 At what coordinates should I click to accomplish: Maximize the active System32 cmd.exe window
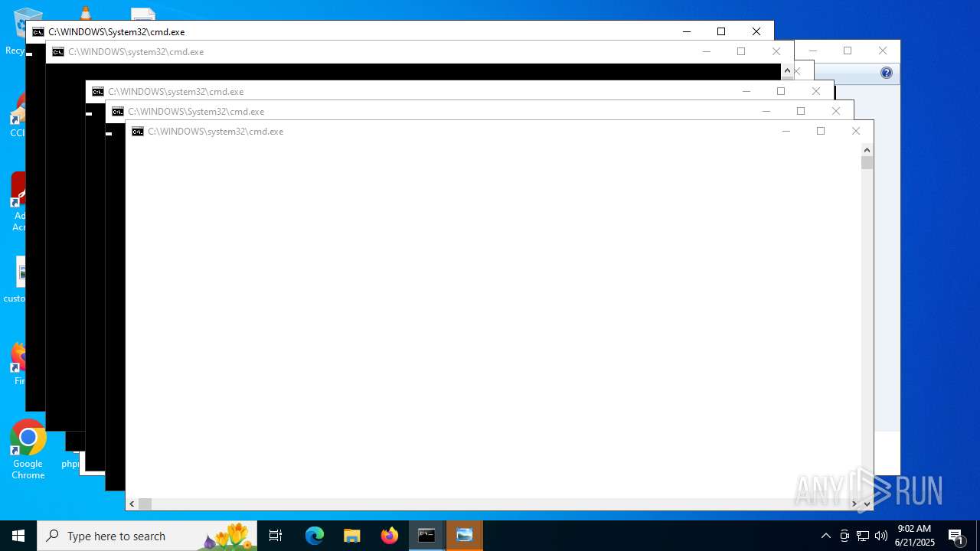[x=721, y=31]
